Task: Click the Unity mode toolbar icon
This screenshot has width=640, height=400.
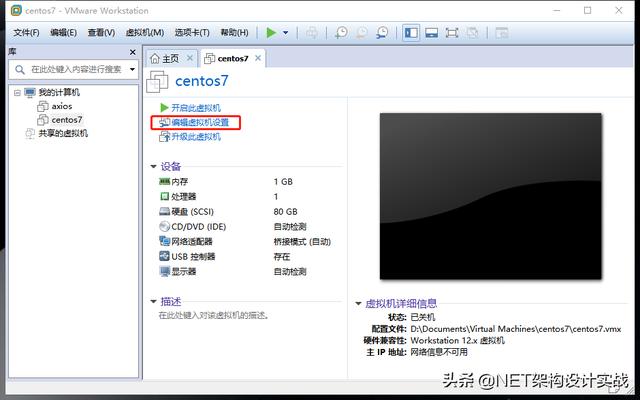Action: pyautogui.click(x=472, y=33)
